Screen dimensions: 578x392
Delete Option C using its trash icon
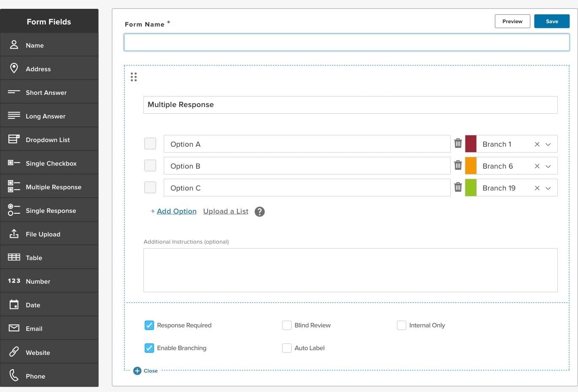(x=458, y=187)
